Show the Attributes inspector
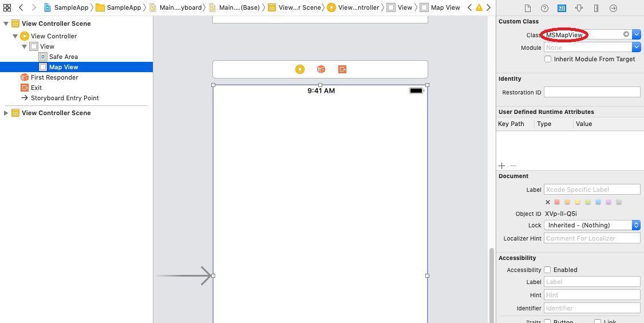Viewport: 644px width, 323px height. point(579,8)
